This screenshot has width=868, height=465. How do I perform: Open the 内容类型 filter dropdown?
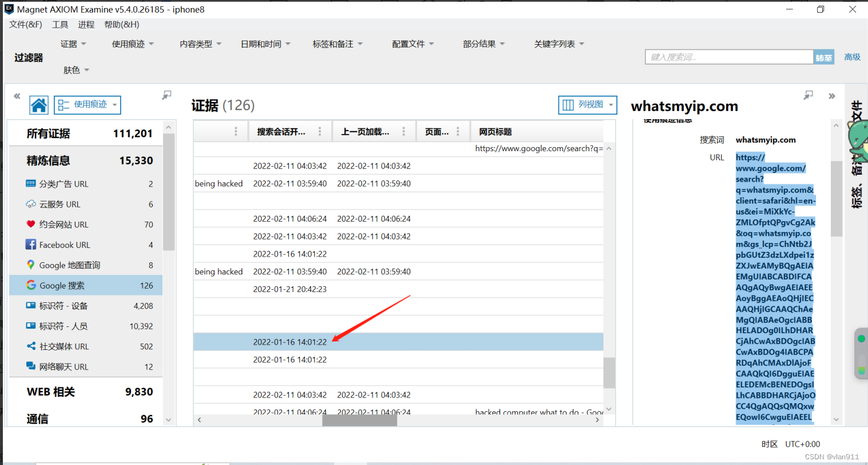point(200,44)
